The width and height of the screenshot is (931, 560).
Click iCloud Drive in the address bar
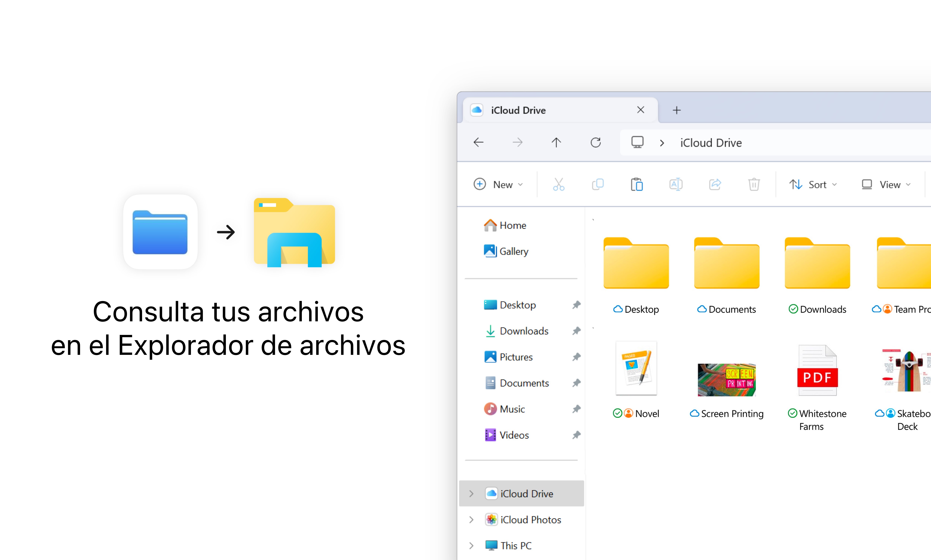(x=711, y=143)
